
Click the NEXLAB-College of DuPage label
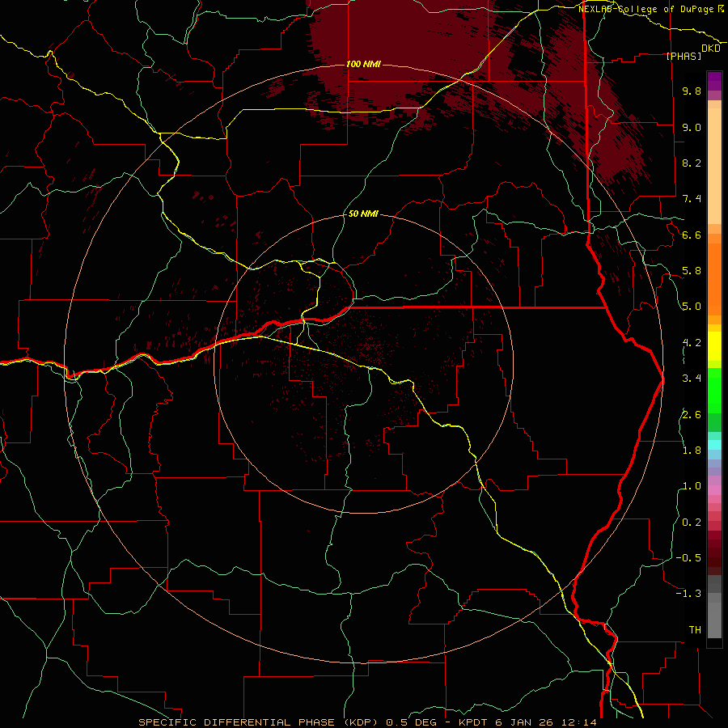645,9
